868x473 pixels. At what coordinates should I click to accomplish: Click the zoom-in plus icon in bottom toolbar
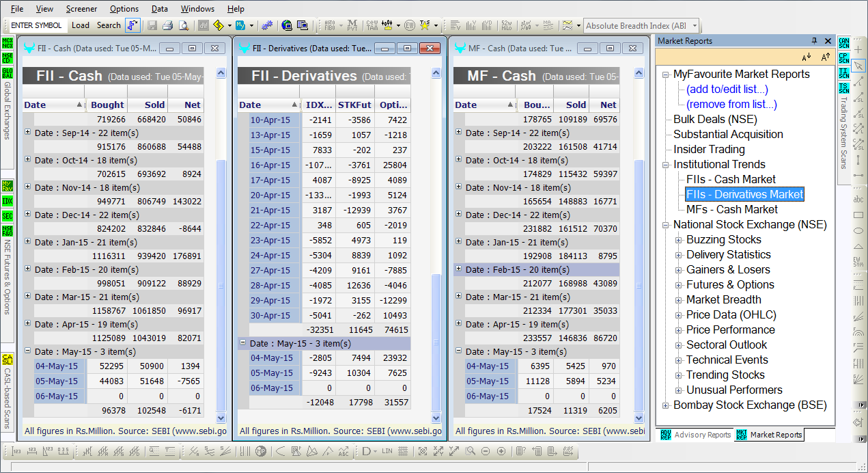501,451
